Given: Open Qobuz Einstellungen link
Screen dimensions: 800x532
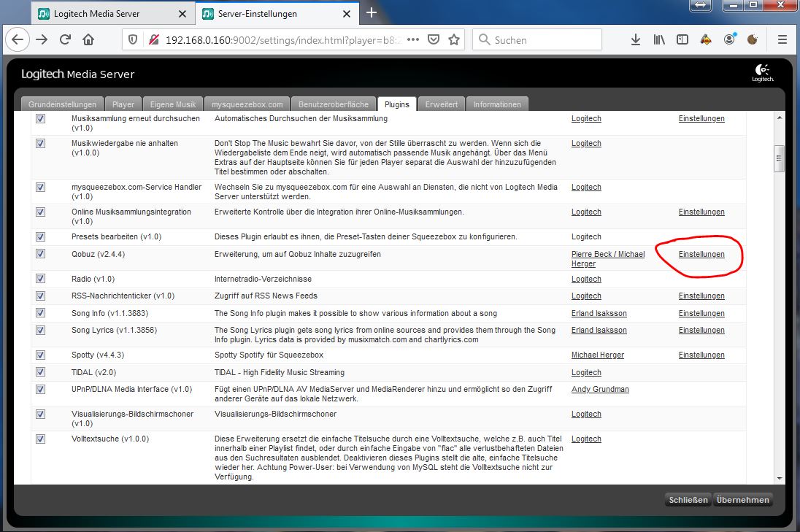Looking at the screenshot, I should pos(701,254).
